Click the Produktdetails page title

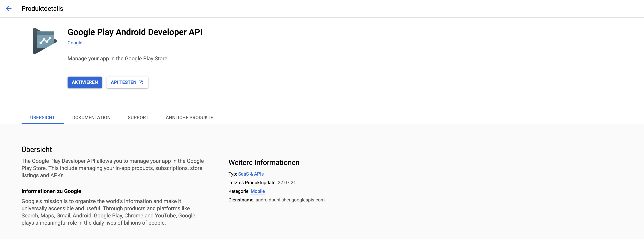click(42, 8)
